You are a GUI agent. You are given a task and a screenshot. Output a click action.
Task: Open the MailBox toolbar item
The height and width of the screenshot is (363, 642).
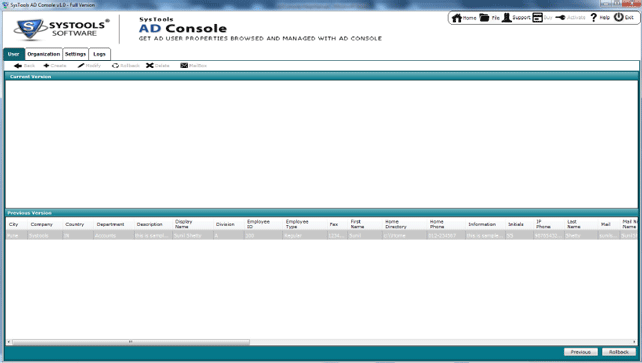pos(193,65)
